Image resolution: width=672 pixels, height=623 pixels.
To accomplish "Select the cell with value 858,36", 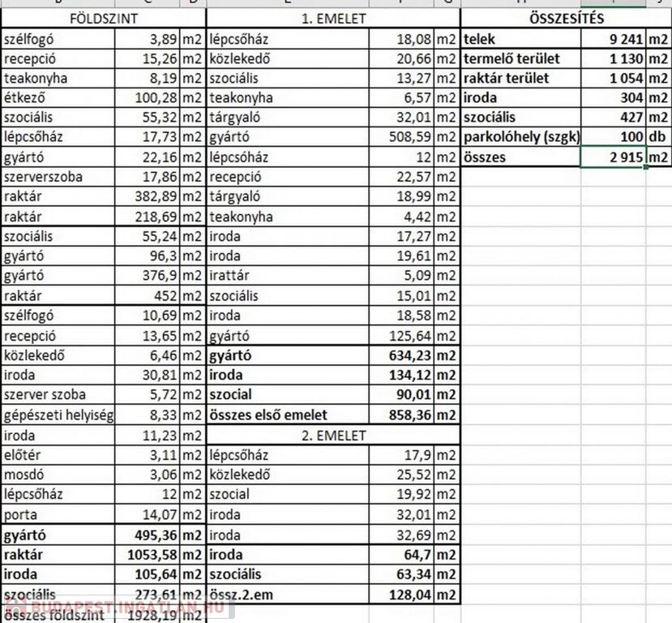I will click(402, 415).
